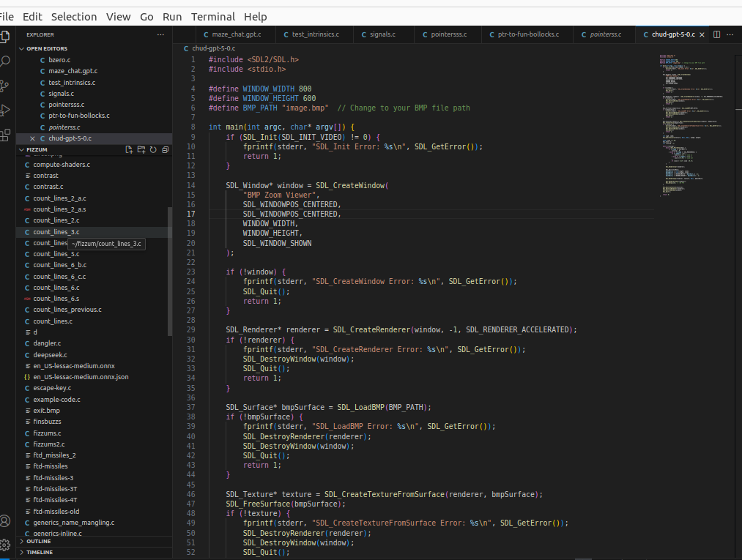Open the Go menu
The height and width of the screenshot is (560, 742).
pyautogui.click(x=146, y=17)
